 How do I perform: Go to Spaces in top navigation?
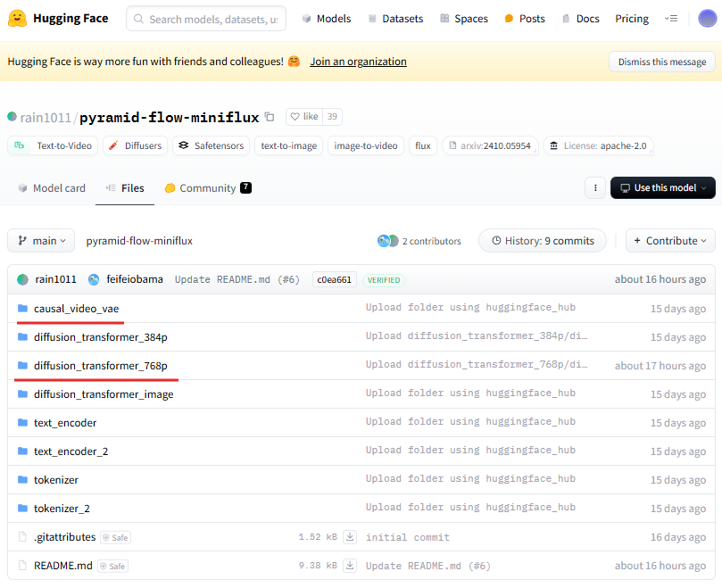[464, 19]
